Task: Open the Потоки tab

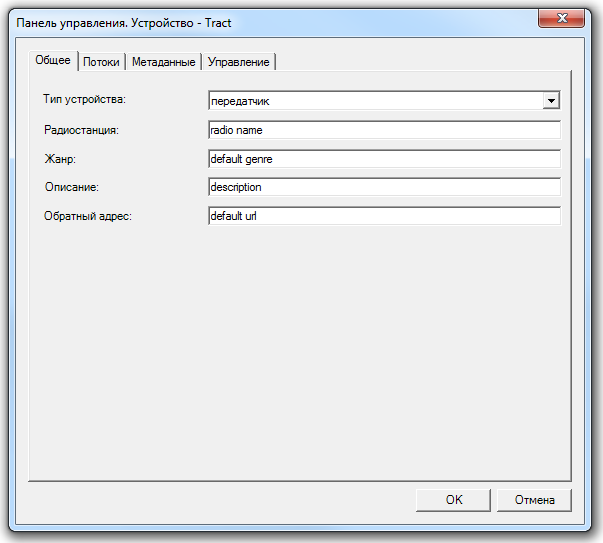Action: point(101,62)
